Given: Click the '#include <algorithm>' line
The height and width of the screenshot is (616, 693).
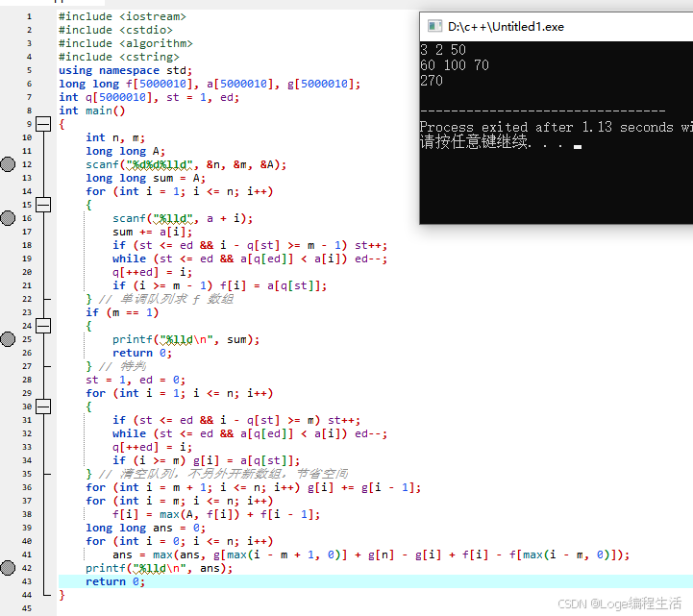Looking at the screenshot, I should 126,43.
